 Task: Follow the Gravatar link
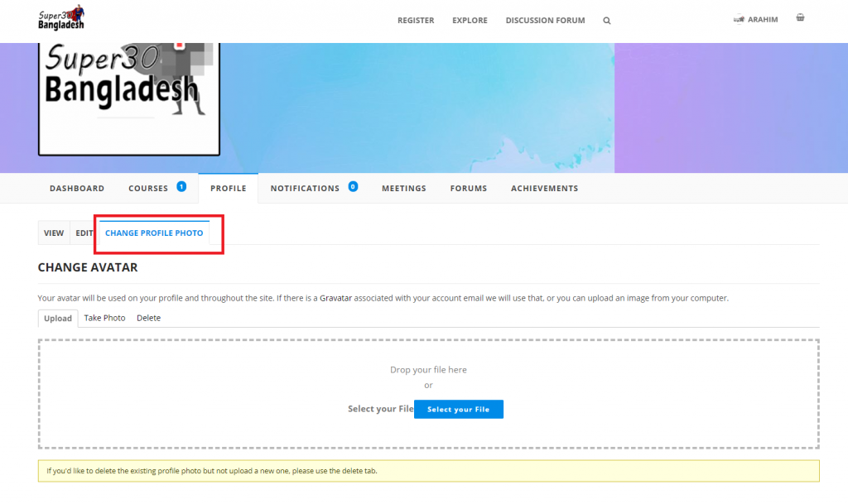pyautogui.click(x=336, y=298)
